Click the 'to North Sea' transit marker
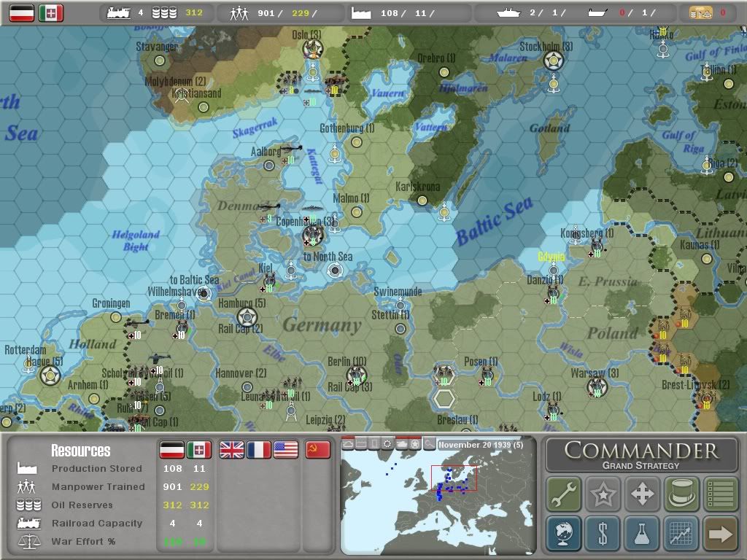The image size is (747, 560). (335, 271)
